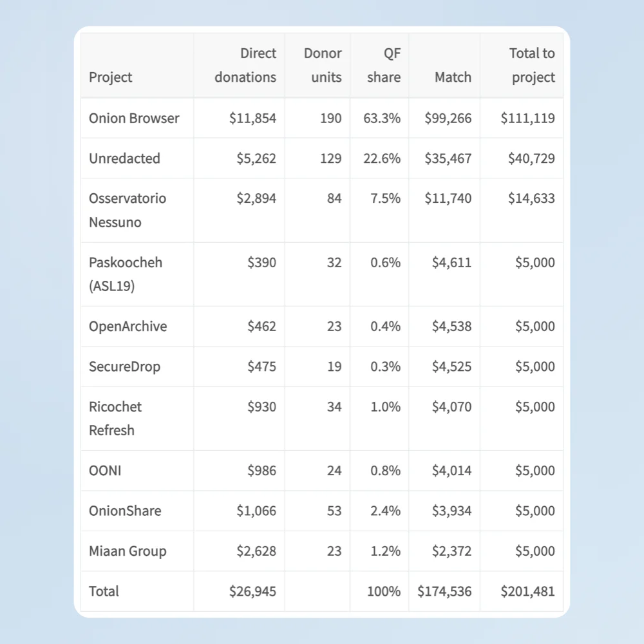Click the Paskoocheh (ASL19) project cell
644x644 pixels.
point(126,274)
